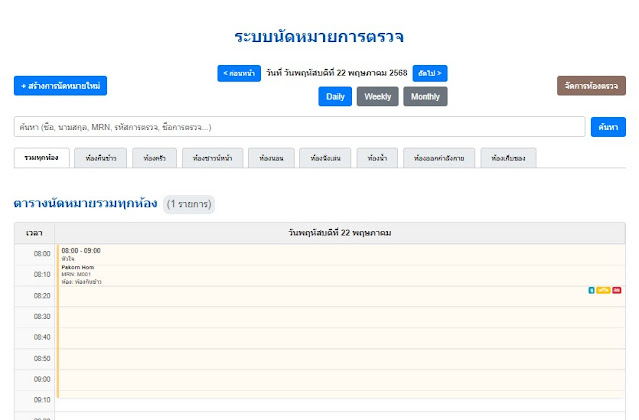Image resolution: width=639 pixels, height=420 pixels.
Task: Go to next day with 'ถัดไป >'
Action: click(429, 73)
